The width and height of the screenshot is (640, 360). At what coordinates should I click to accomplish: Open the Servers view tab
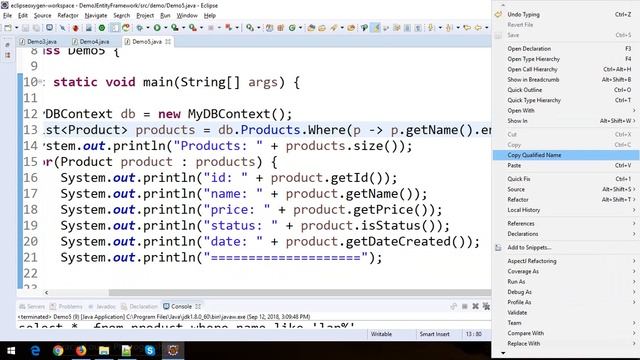[x=32, y=307]
